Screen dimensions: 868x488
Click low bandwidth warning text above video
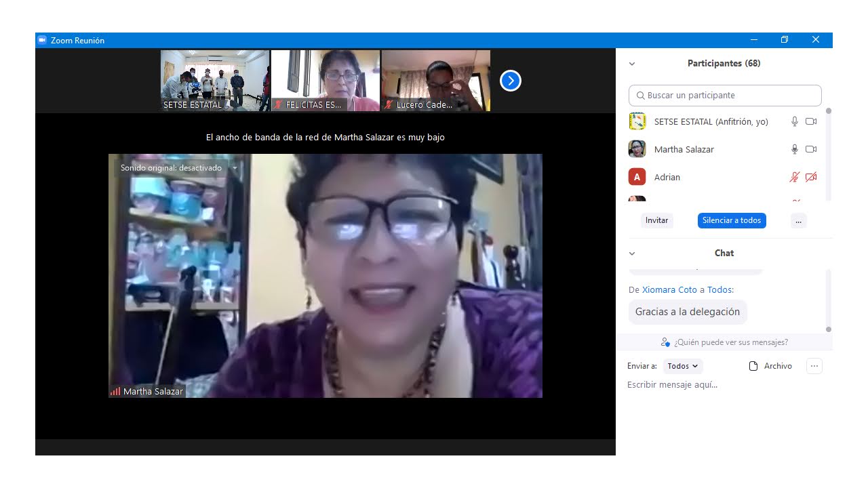coord(325,137)
